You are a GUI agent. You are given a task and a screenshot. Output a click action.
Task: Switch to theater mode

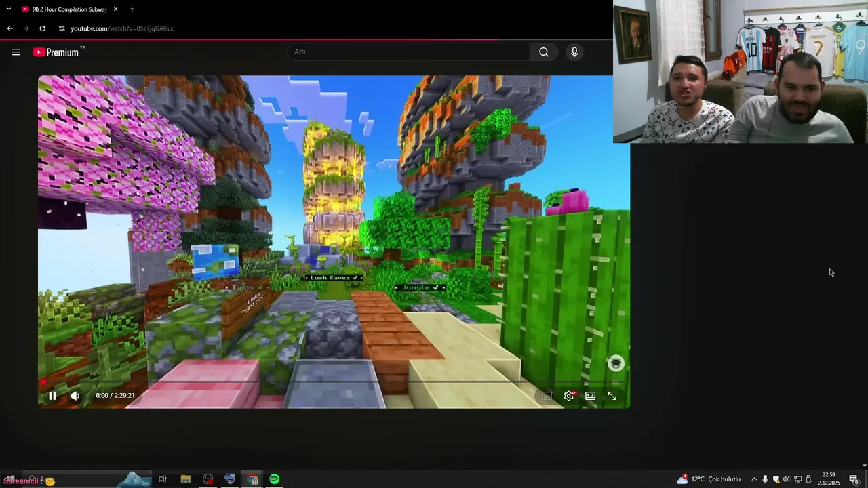(591, 396)
